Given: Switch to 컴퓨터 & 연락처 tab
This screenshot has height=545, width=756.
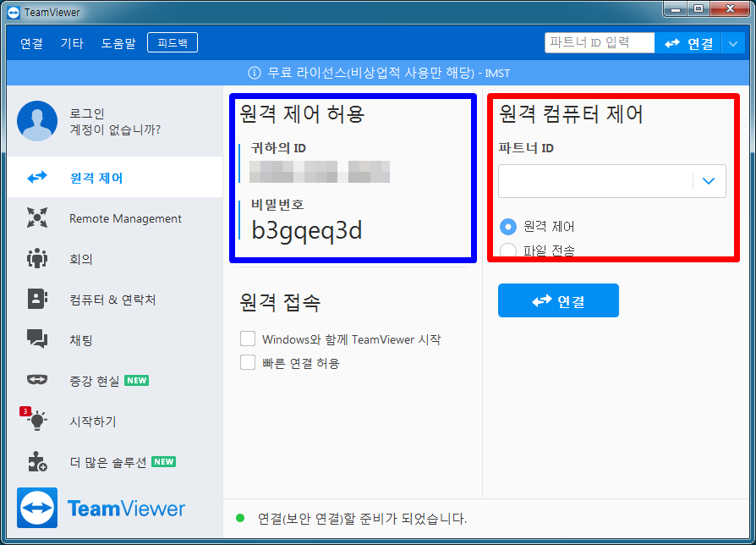Looking at the screenshot, I should (115, 299).
